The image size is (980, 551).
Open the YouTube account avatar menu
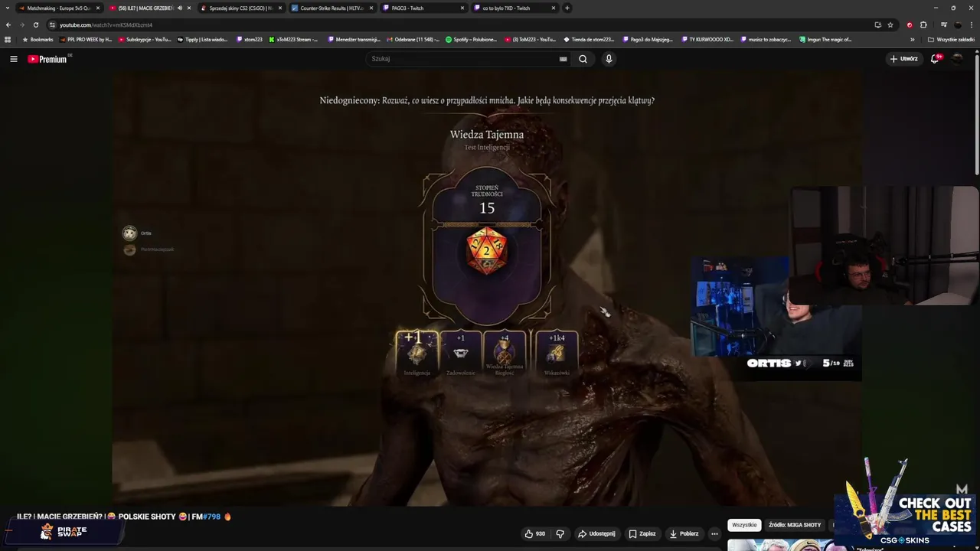[x=957, y=59]
